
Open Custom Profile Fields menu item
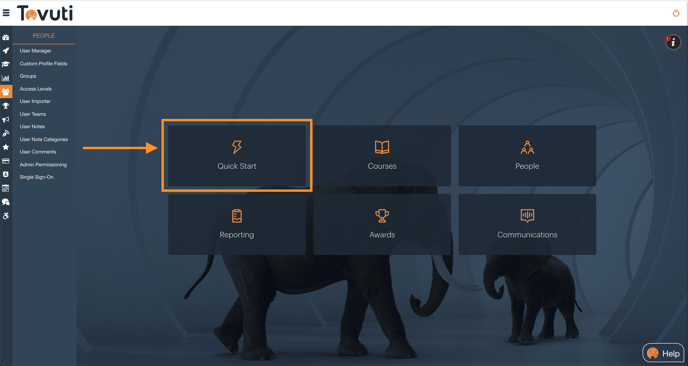coord(43,64)
